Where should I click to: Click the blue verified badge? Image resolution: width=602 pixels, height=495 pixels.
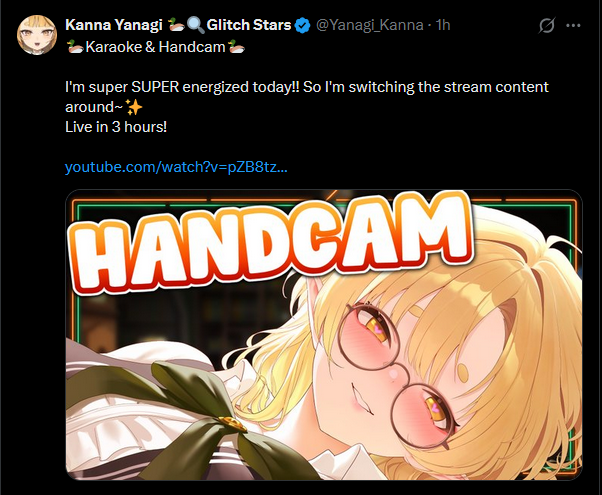[x=303, y=25]
